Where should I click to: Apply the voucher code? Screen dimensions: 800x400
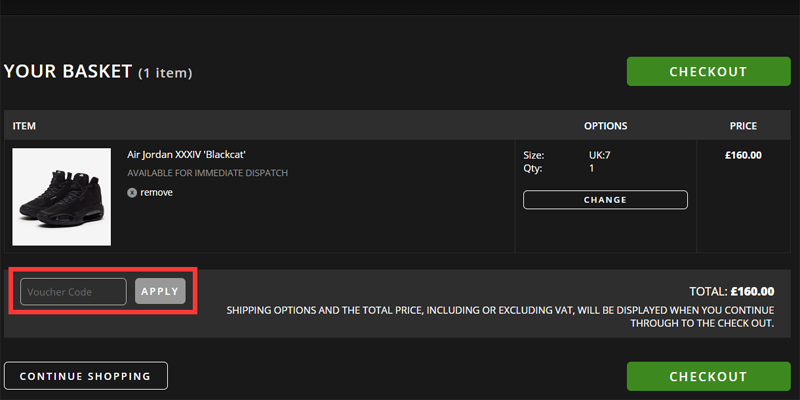coord(160,291)
